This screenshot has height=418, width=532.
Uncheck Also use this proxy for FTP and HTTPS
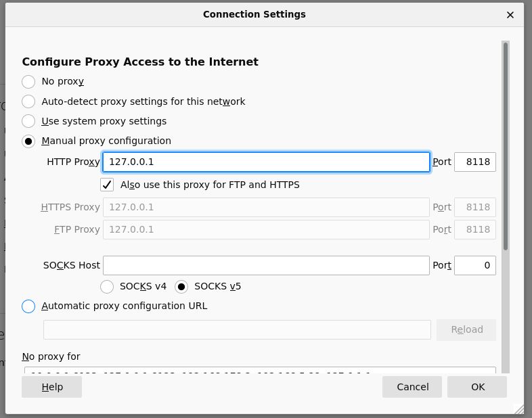pos(107,185)
